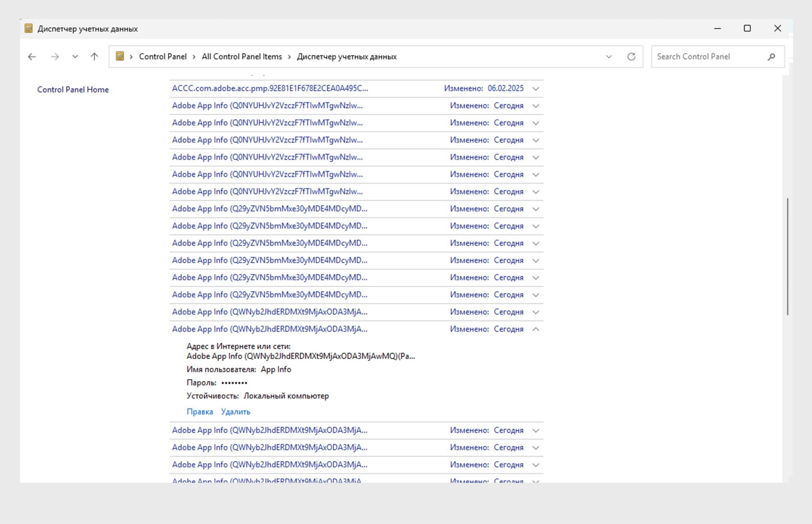Click the Refresh button in address bar

(x=631, y=57)
